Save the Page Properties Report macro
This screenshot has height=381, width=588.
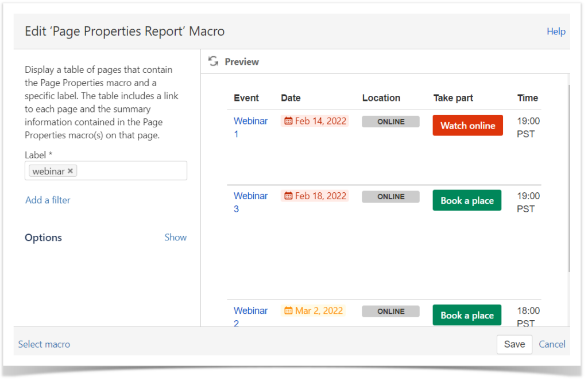[x=514, y=344]
